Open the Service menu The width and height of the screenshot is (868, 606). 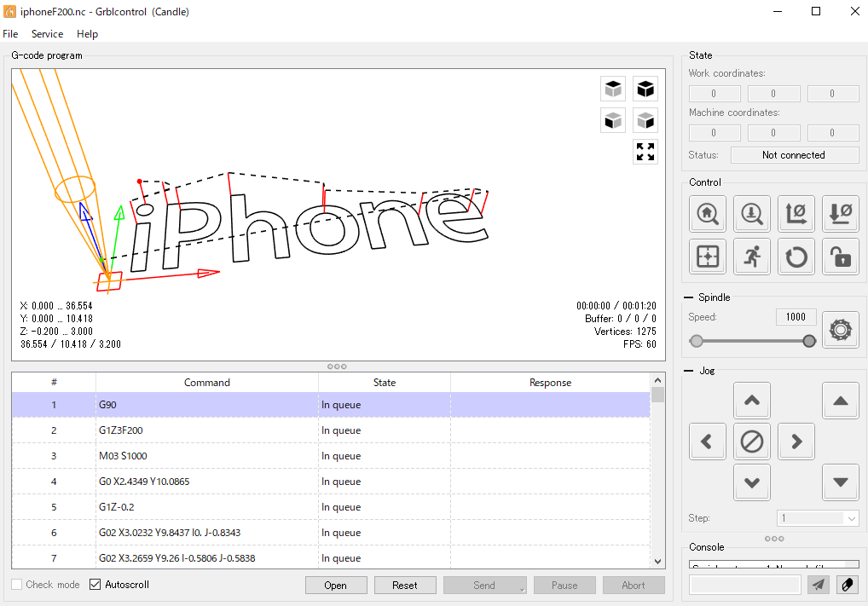[x=47, y=34]
